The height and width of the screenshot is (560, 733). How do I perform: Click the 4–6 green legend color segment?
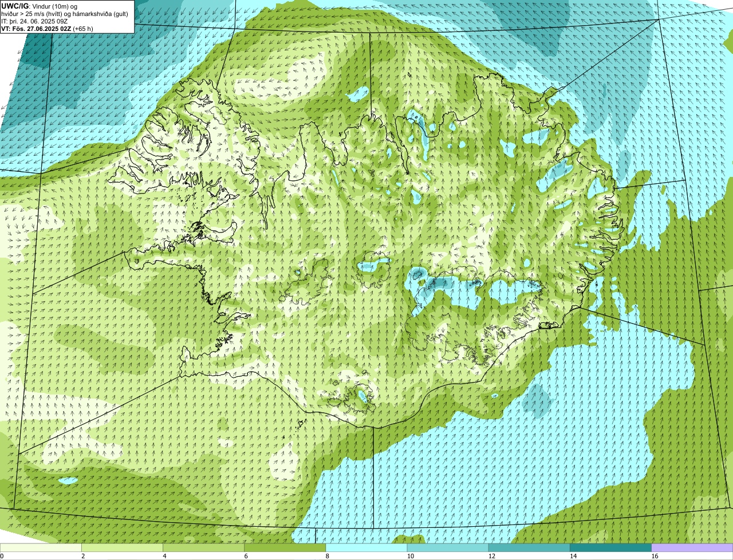coord(204,548)
